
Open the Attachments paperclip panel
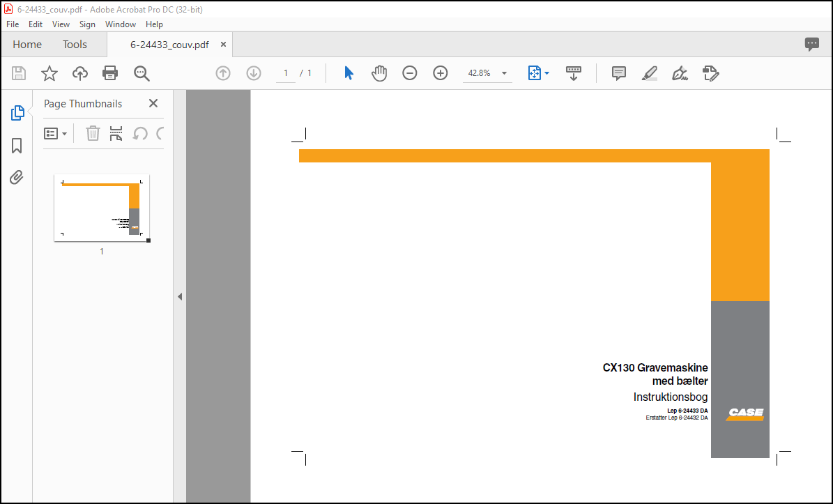pyautogui.click(x=17, y=177)
